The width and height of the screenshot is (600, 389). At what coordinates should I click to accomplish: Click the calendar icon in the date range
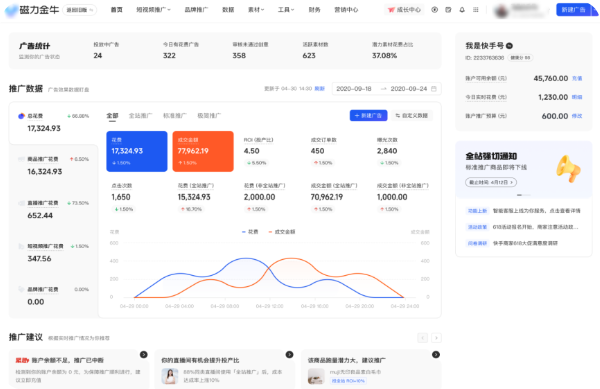click(x=434, y=89)
